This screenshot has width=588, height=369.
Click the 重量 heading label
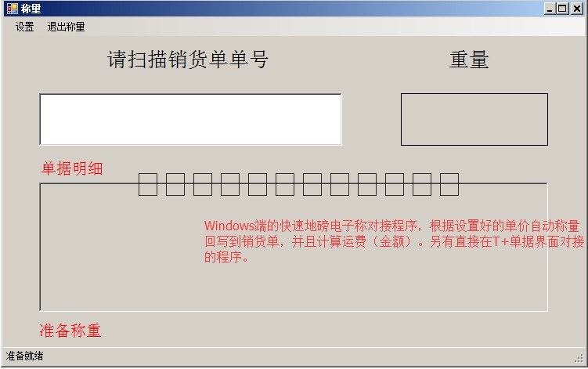469,60
